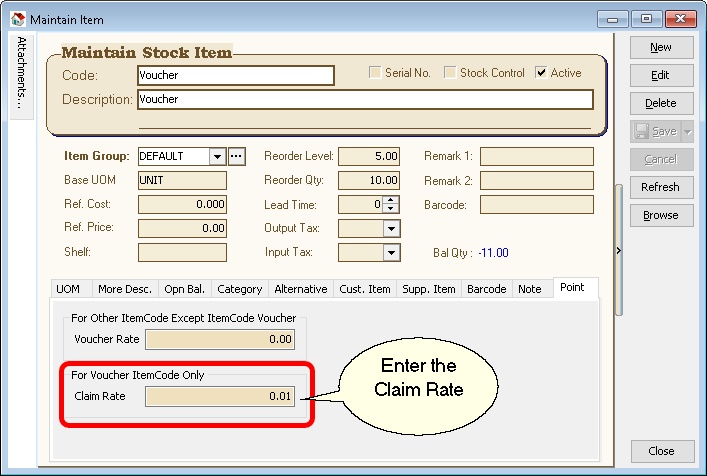Expand the side panel splitter arrow
Viewport: 707px width, 476px height.
[x=618, y=252]
